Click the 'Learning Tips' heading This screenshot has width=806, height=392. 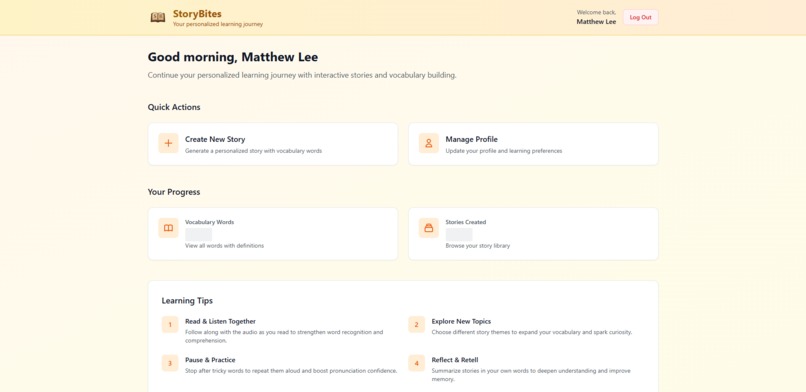point(187,301)
